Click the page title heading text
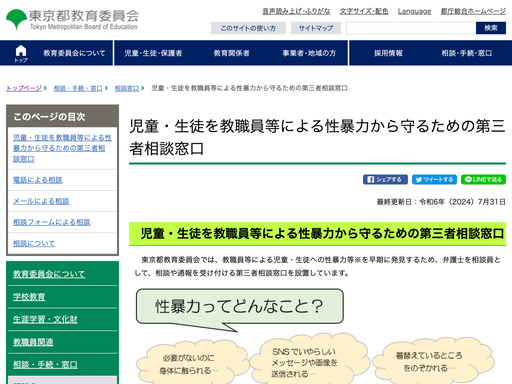This screenshot has height=384, width=512. 317,137
